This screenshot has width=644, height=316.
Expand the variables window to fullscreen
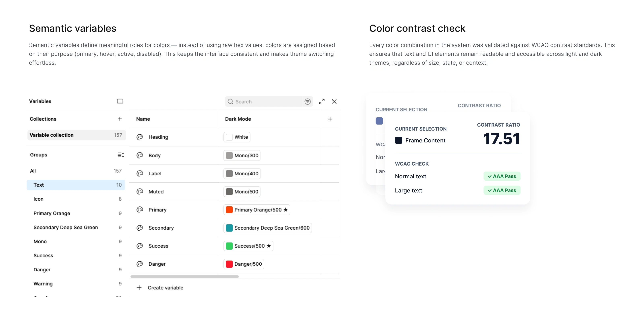coord(322,102)
